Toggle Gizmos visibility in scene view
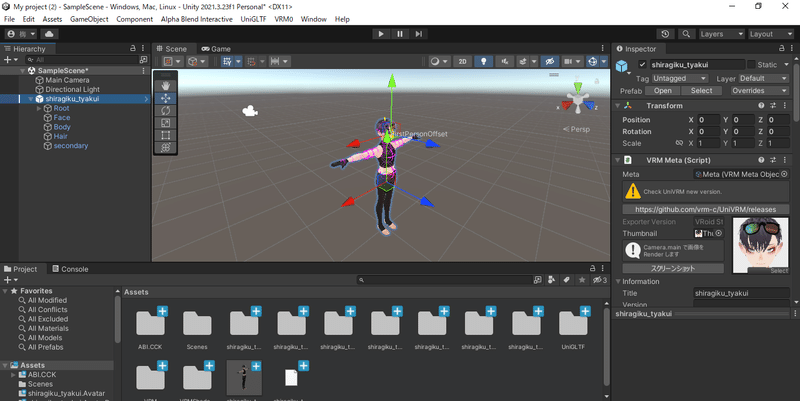Viewport: 800px width, 401px height. (x=592, y=61)
